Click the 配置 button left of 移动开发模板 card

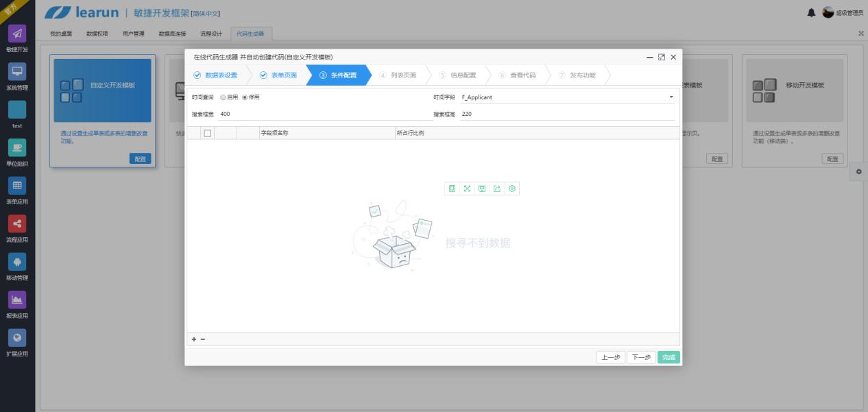tap(717, 159)
